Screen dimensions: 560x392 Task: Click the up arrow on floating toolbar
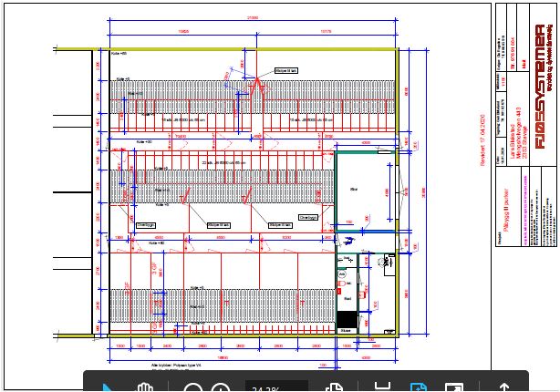click(504, 387)
